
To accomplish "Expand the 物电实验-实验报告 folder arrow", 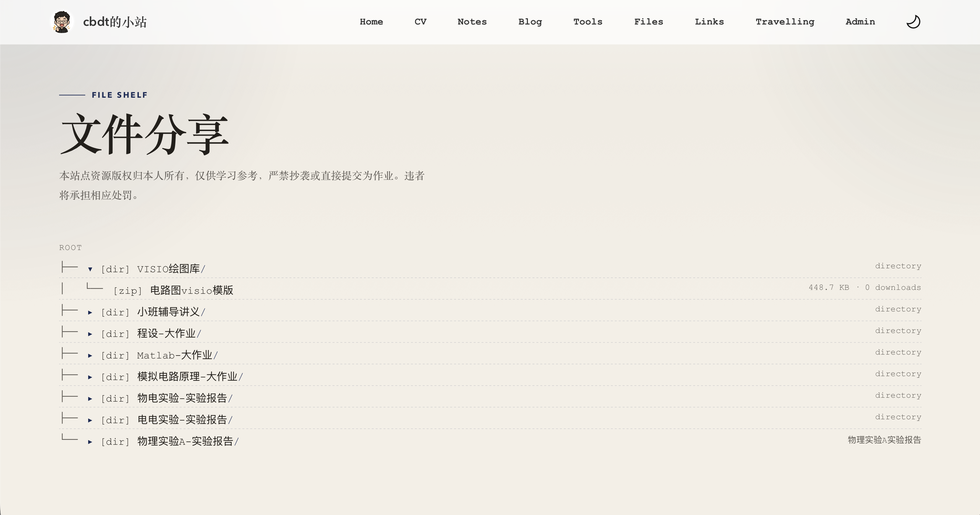I will (90, 399).
